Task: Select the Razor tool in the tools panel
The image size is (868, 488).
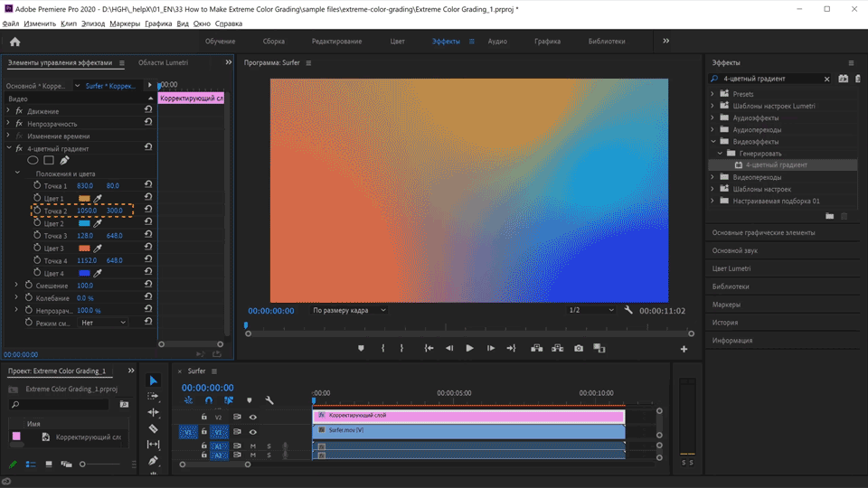Action: [153, 428]
